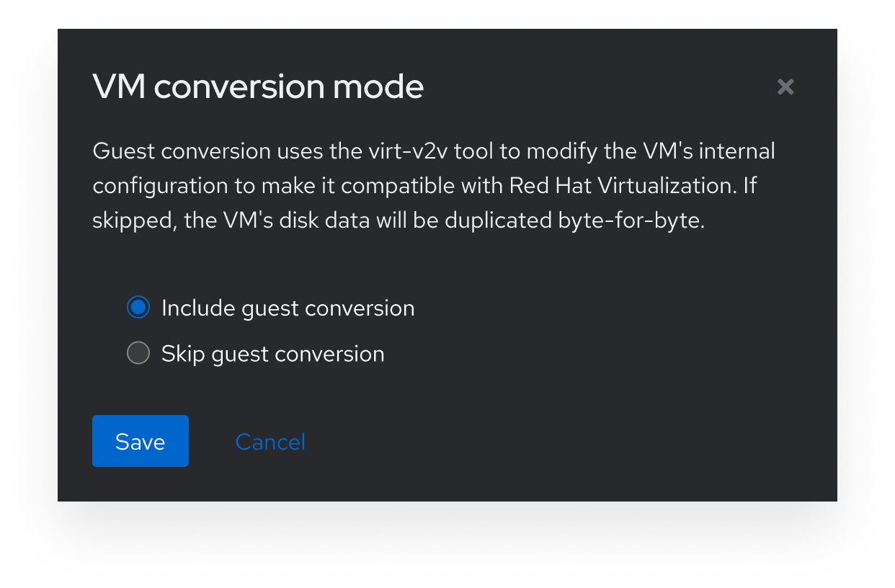
Task: Click the Cancel link
Action: [270, 442]
